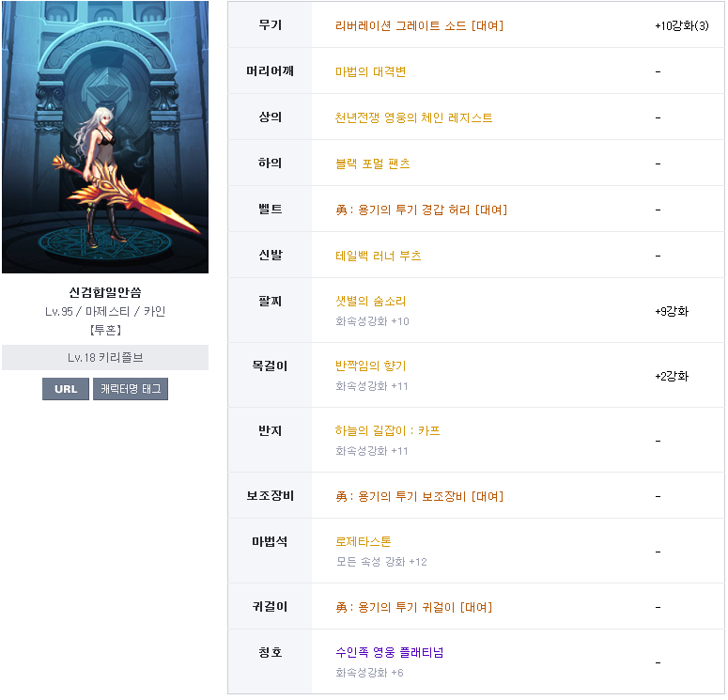Image resolution: width=728 pixels, height=700 pixels.
Task: Open 하늘의 길잡이 : 카프 ring item
Action: pos(387,430)
